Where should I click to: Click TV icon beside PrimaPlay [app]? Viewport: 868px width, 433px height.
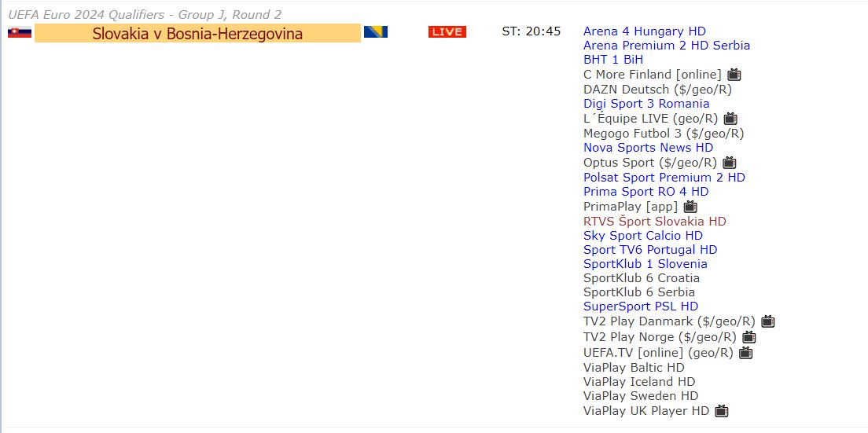[690, 207]
